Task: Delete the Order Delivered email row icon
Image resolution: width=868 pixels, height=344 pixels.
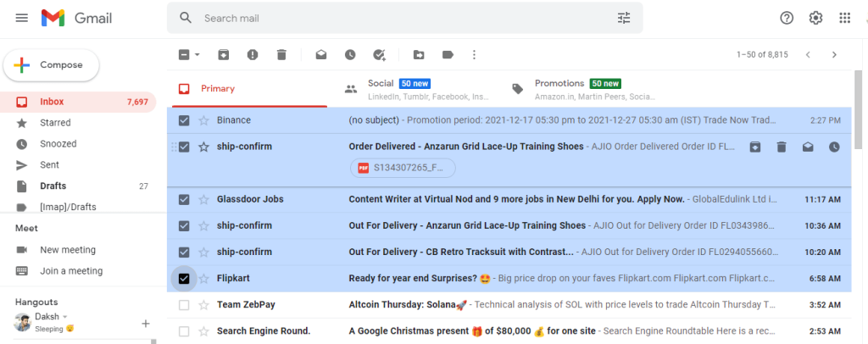Action: click(x=781, y=147)
